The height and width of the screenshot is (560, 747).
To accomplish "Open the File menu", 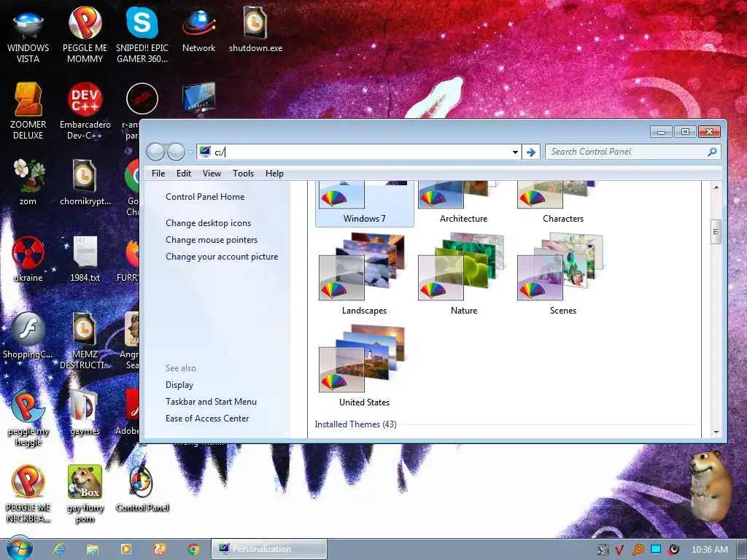I will click(158, 174).
